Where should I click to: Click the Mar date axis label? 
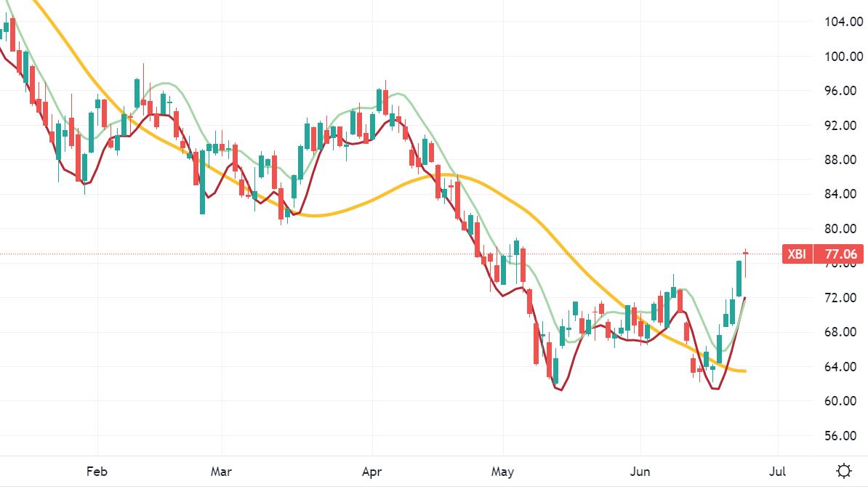click(x=221, y=472)
